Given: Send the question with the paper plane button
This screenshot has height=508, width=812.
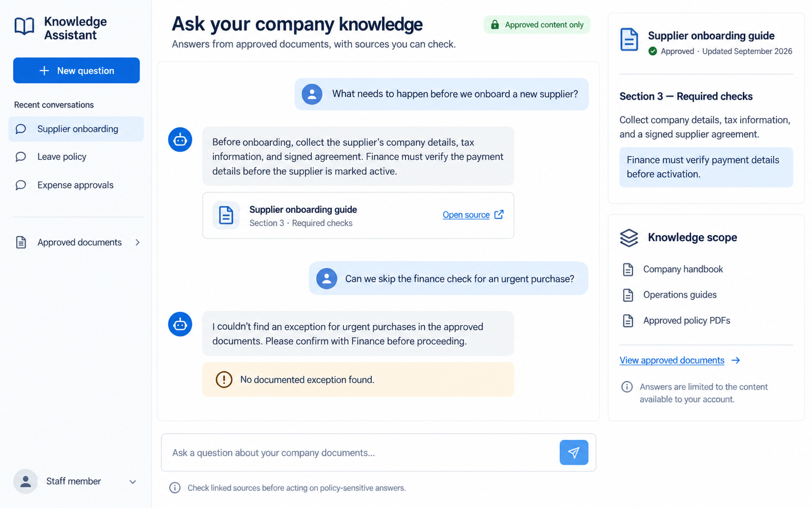Looking at the screenshot, I should [574, 452].
